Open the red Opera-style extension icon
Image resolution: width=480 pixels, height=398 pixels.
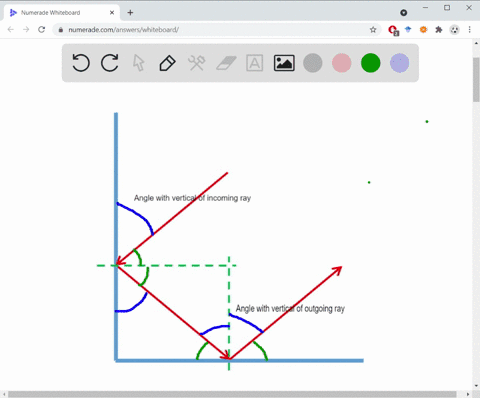(393, 30)
